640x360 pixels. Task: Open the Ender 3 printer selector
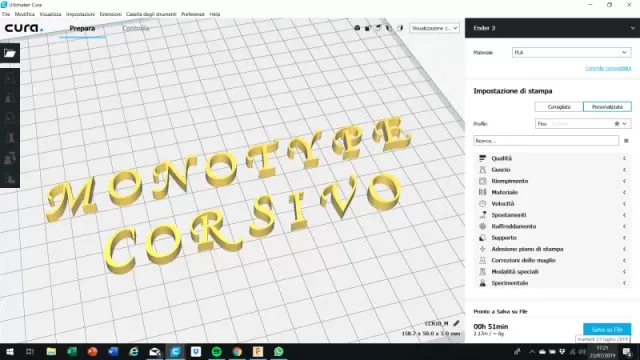[552, 28]
